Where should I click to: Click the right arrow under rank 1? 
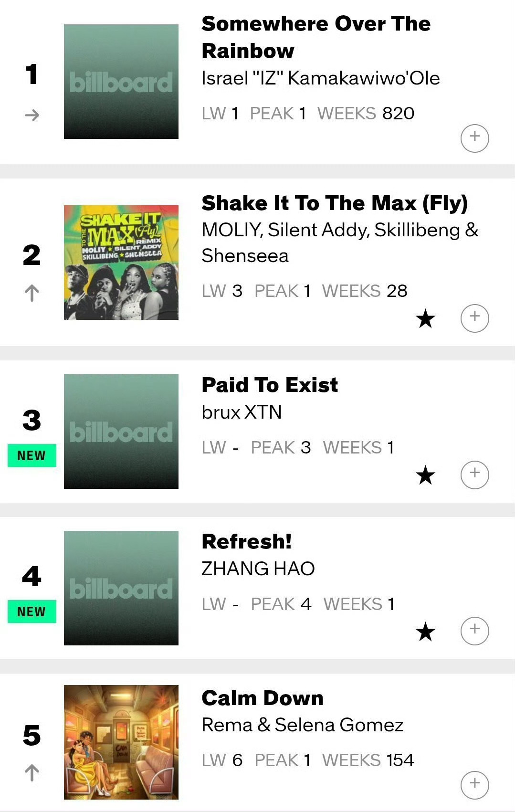tap(32, 115)
